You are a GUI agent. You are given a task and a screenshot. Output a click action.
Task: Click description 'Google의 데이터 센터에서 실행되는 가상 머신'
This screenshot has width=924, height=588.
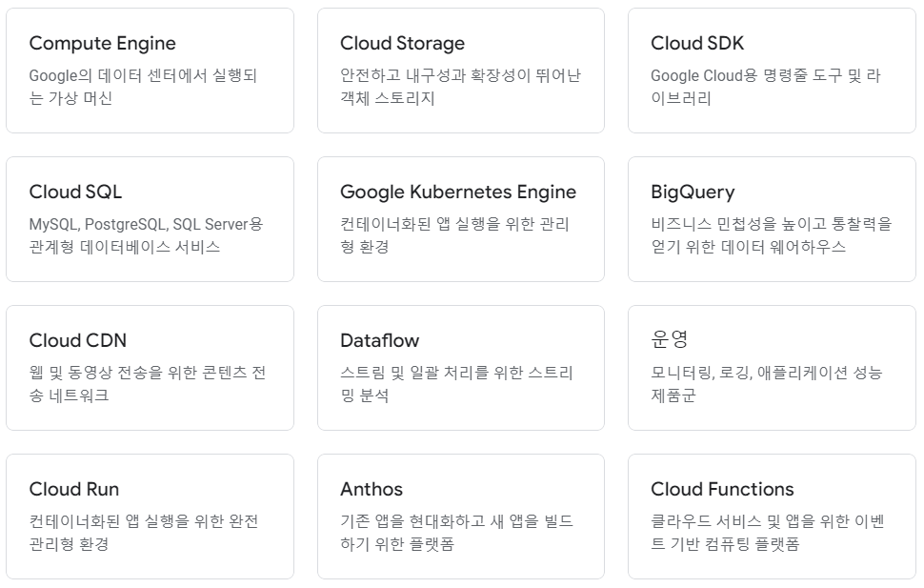click(x=143, y=87)
